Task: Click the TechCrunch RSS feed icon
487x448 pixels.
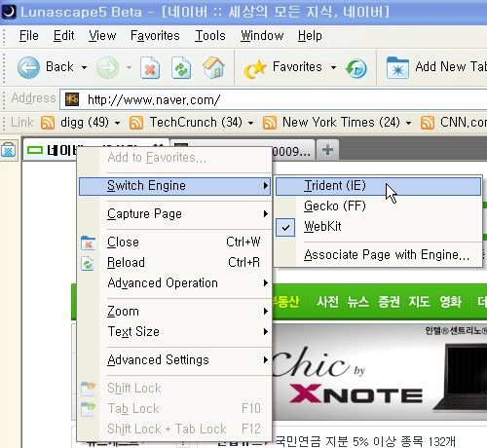Action: tap(136, 123)
